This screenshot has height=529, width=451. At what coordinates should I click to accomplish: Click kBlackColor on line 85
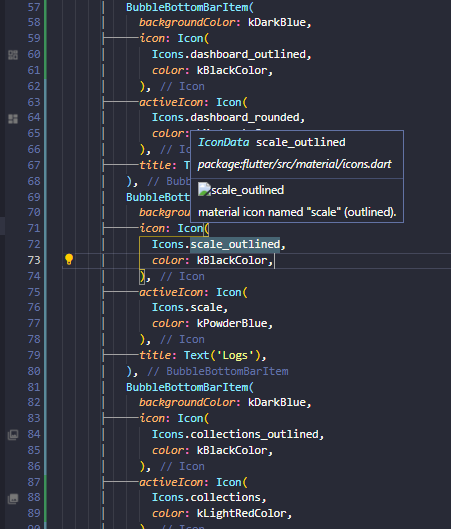click(x=232, y=450)
